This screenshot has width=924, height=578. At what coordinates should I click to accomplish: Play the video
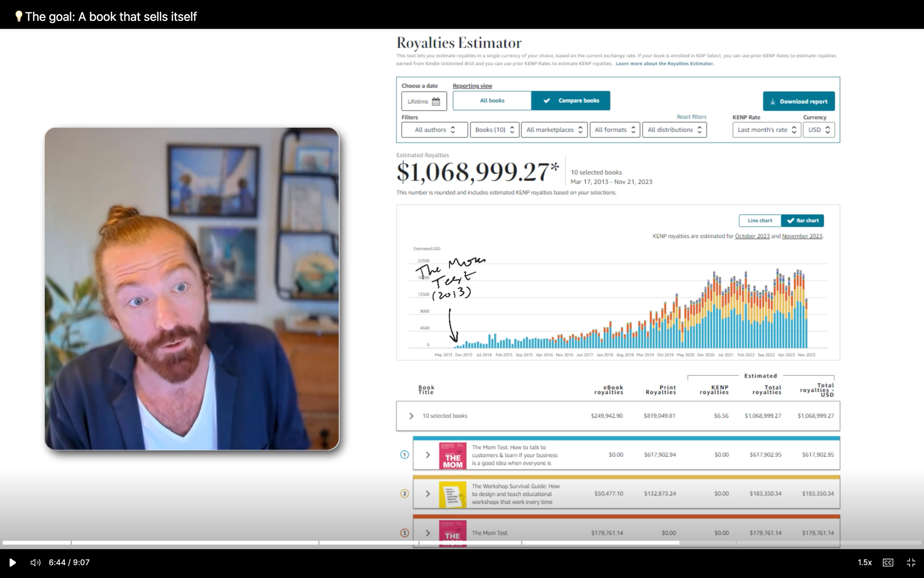(x=12, y=562)
